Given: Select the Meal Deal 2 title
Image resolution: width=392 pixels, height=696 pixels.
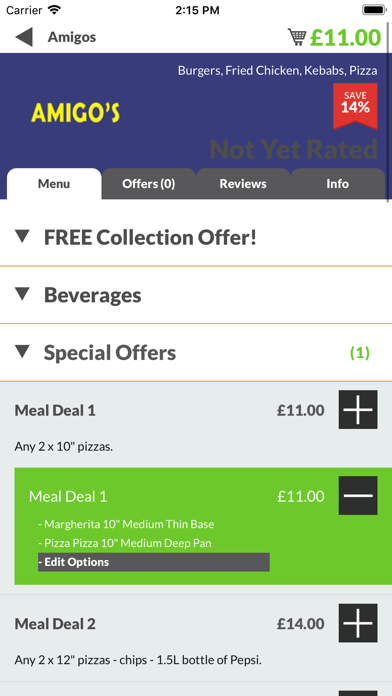Looking at the screenshot, I should [x=55, y=624].
